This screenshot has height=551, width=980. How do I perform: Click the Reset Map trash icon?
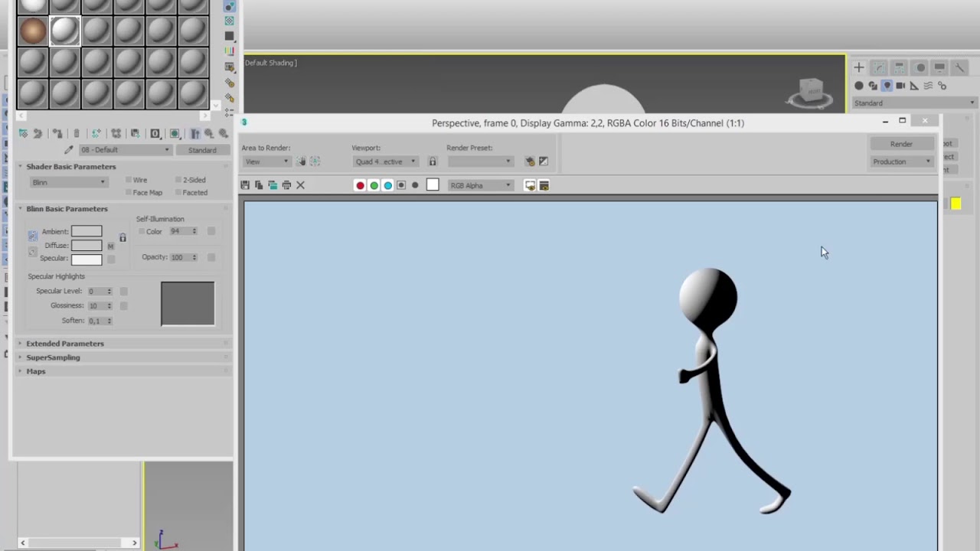(77, 133)
